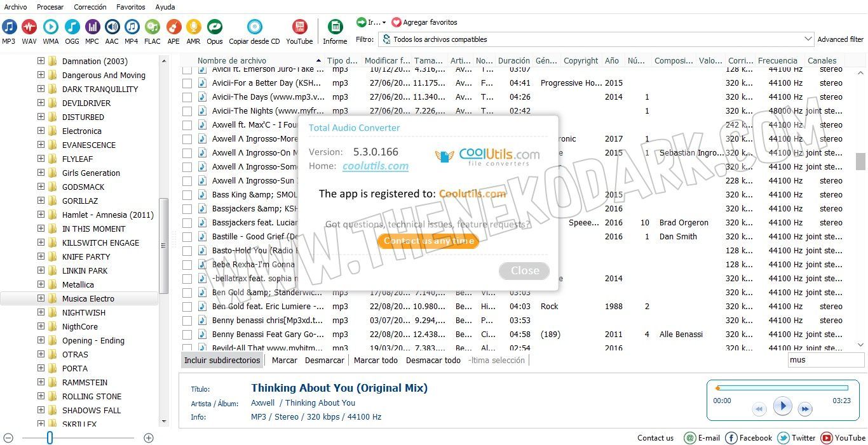Expand Damnation (2003) folder
This screenshot has width=868, height=445.
tap(41, 61)
